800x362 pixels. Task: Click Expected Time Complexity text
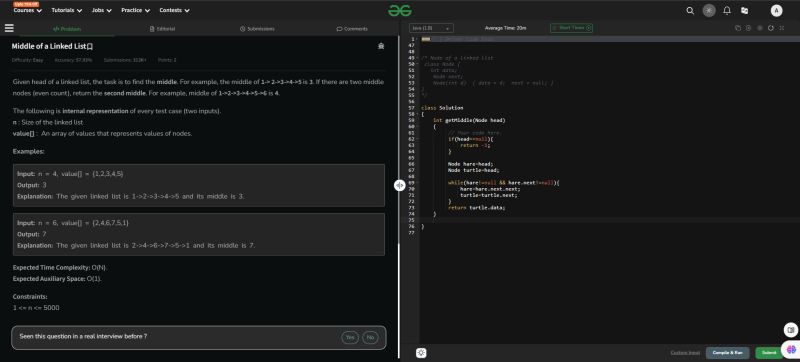pyautogui.click(x=60, y=268)
